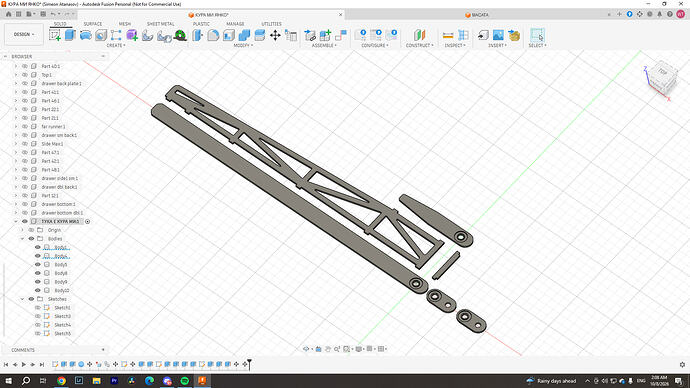Open the INSPECT menu dropdown

coord(455,45)
